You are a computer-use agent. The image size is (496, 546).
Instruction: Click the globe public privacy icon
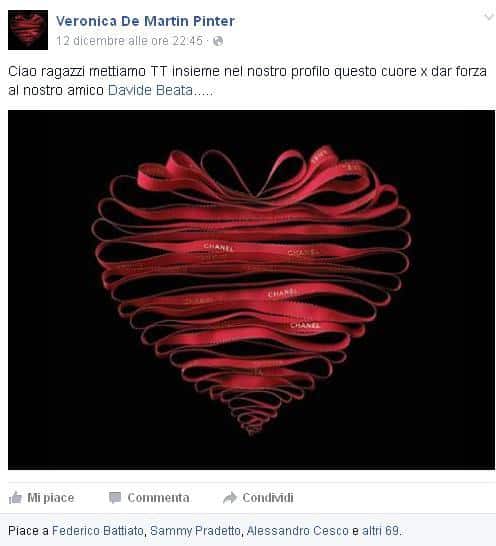[x=218, y=41]
